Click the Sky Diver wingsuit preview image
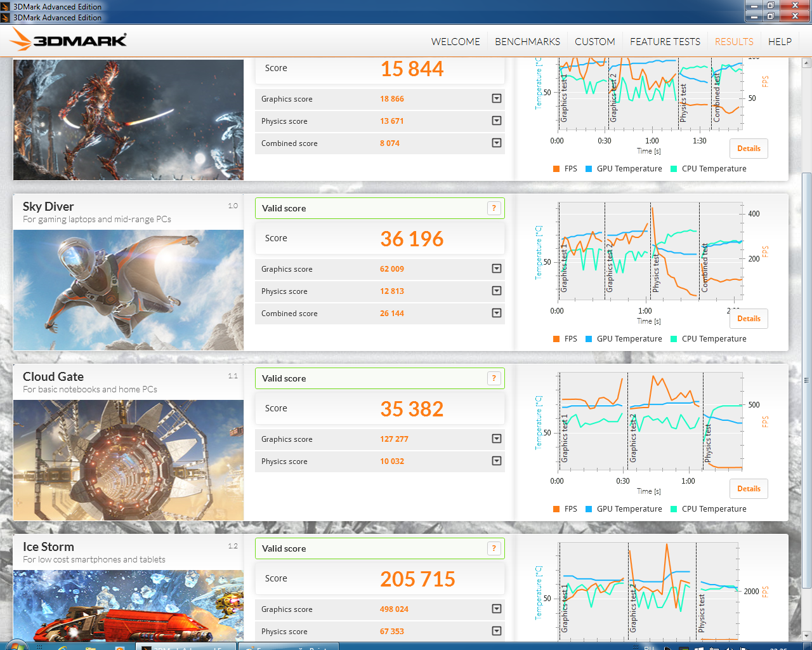This screenshot has width=812, height=650. click(128, 290)
